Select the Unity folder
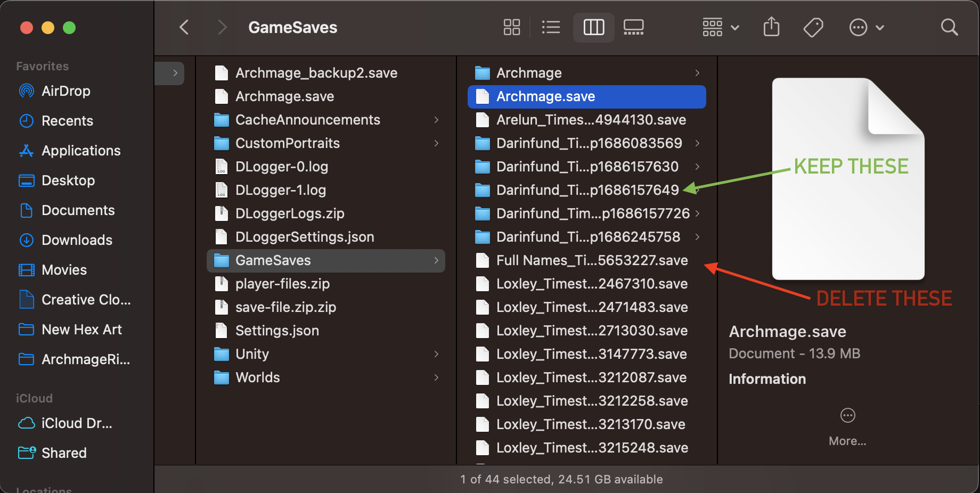The image size is (980, 493). pos(252,354)
